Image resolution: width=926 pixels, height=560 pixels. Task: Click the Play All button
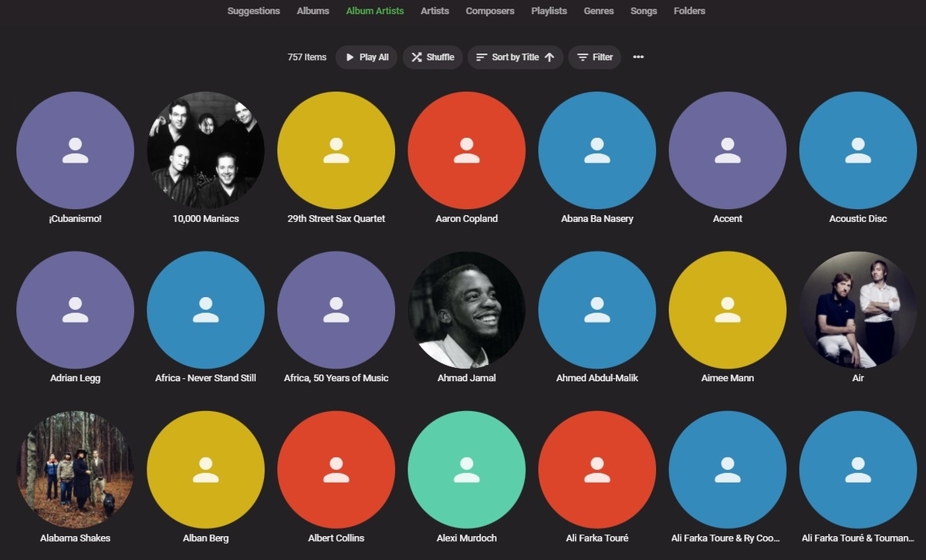[367, 57]
